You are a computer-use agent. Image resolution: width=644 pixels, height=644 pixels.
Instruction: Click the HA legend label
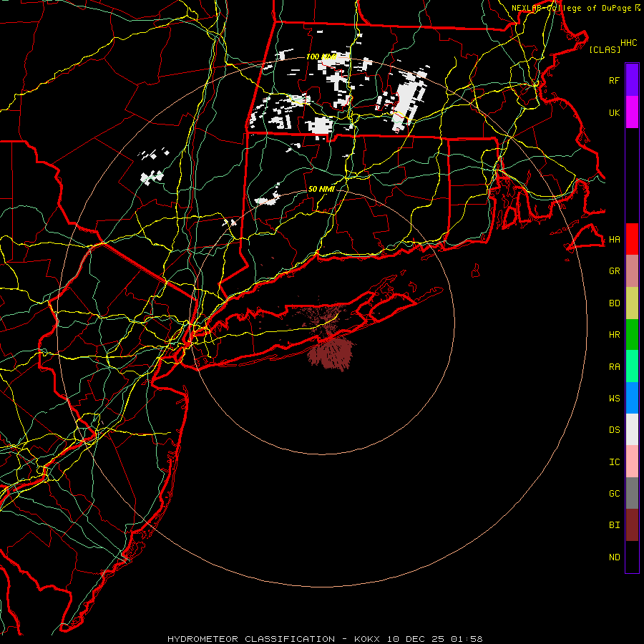[x=614, y=239]
